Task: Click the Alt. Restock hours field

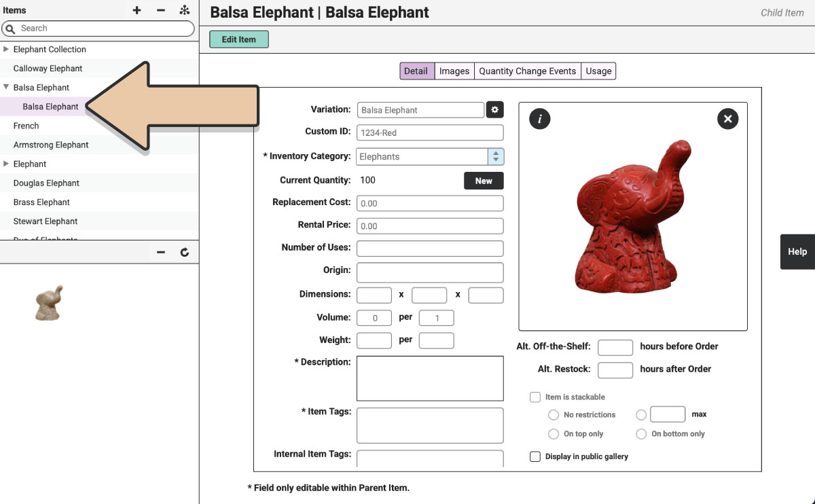Action: click(615, 370)
